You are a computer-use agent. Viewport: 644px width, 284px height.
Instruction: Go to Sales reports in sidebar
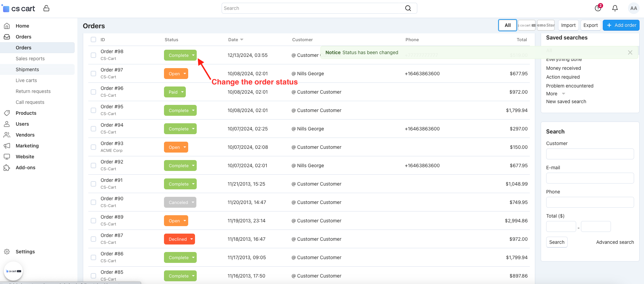click(x=30, y=59)
